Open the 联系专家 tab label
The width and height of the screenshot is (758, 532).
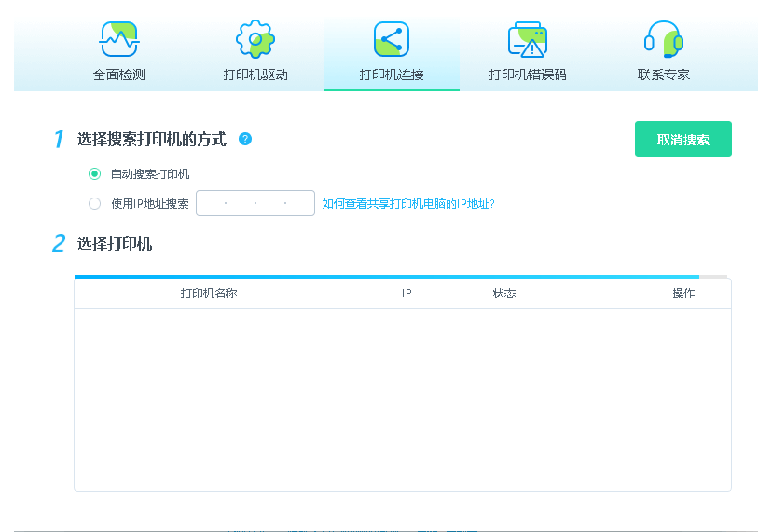[x=663, y=75]
